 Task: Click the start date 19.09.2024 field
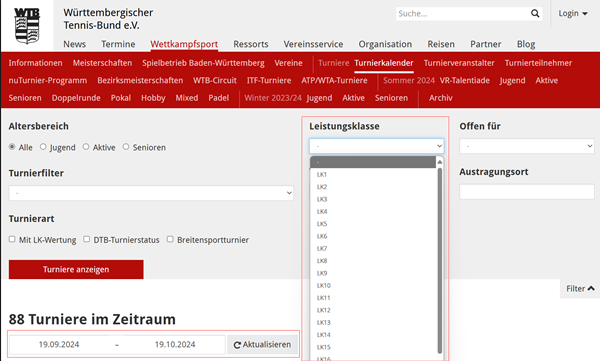tap(59, 345)
